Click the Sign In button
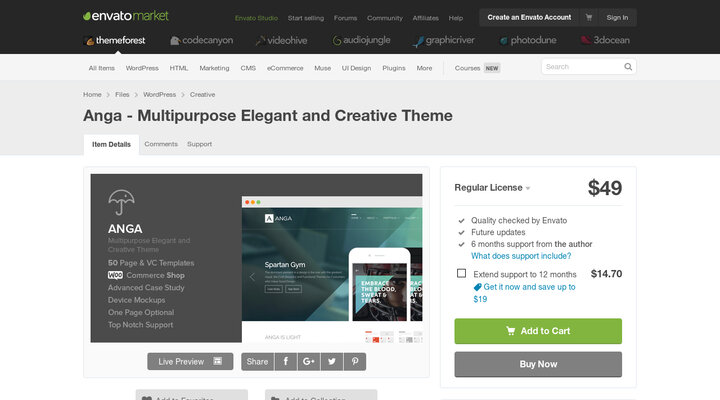This screenshot has height=400, width=720. pyautogui.click(x=617, y=17)
